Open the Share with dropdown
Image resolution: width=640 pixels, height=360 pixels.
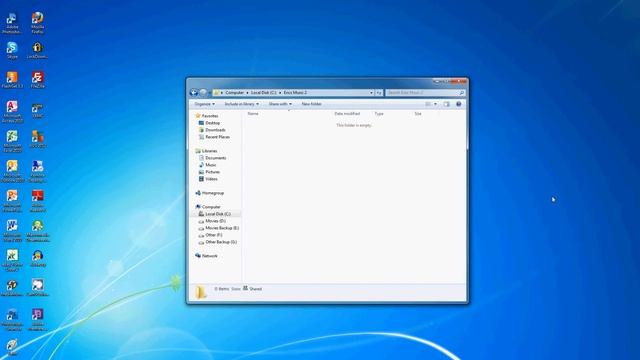pyautogui.click(x=280, y=104)
